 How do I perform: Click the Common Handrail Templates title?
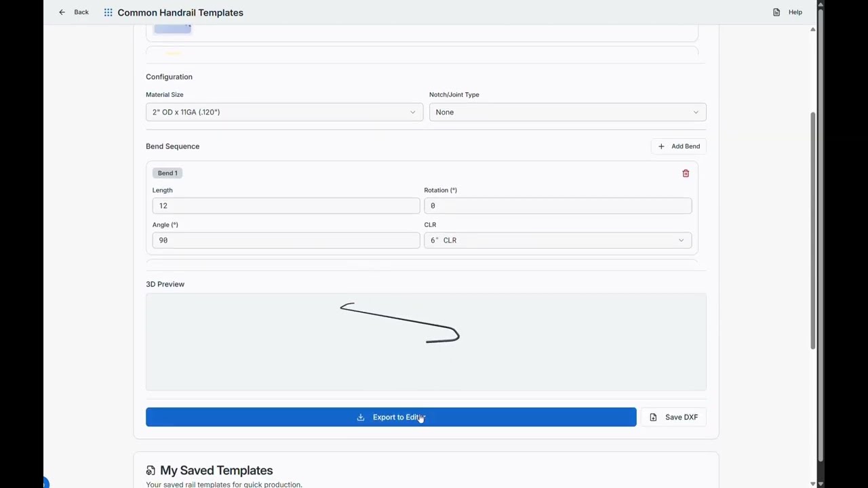pos(180,12)
